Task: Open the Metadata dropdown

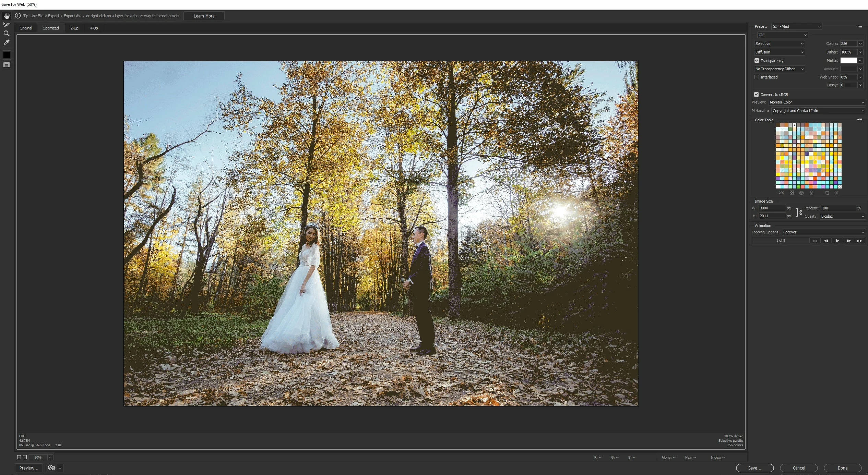Action: point(818,111)
